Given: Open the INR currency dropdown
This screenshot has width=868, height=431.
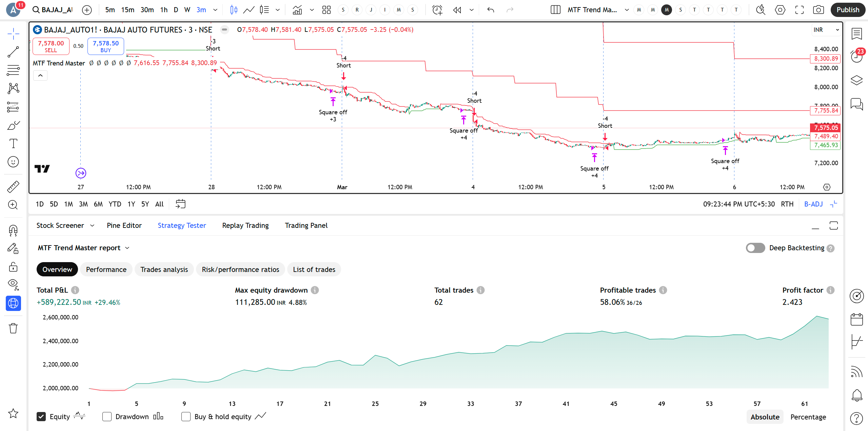Looking at the screenshot, I should pyautogui.click(x=826, y=30).
